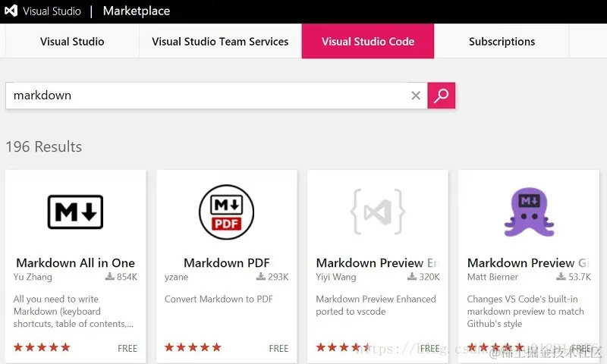Click the Visual Studio logo icon
The width and height of the screenshot is (607, 364).
[11, 11]
